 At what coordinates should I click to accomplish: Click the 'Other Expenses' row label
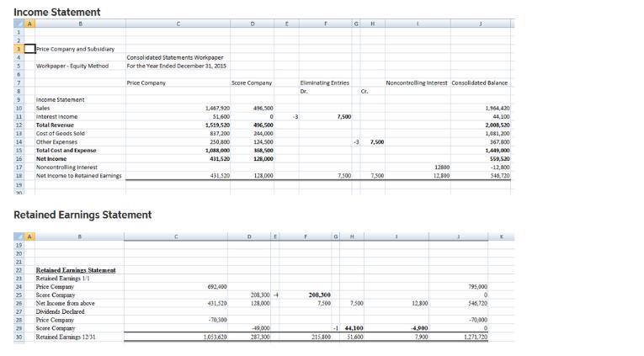[x=56, y=141]
